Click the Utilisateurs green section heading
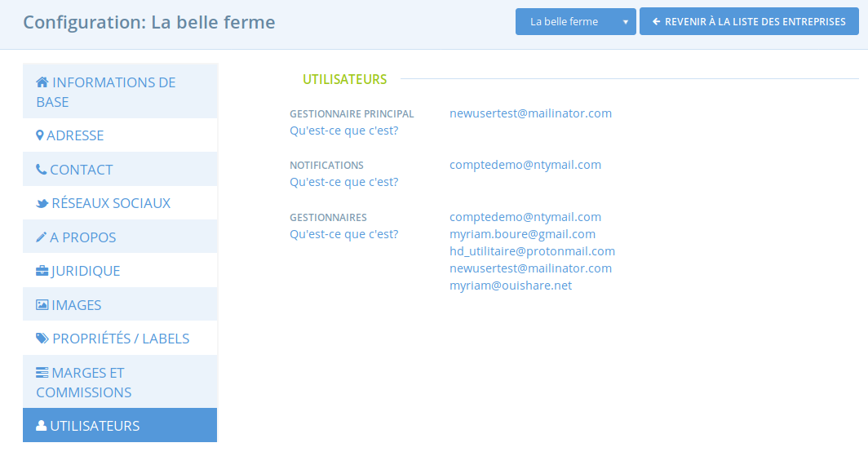 pos(344,79)
